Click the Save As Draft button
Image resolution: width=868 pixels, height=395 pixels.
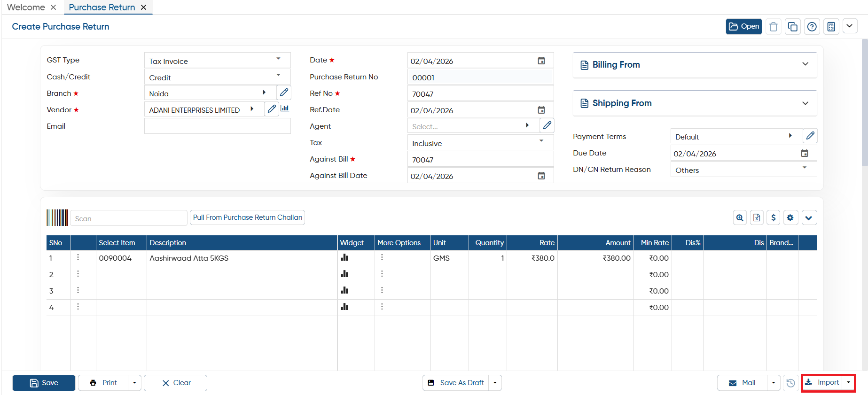456,383
